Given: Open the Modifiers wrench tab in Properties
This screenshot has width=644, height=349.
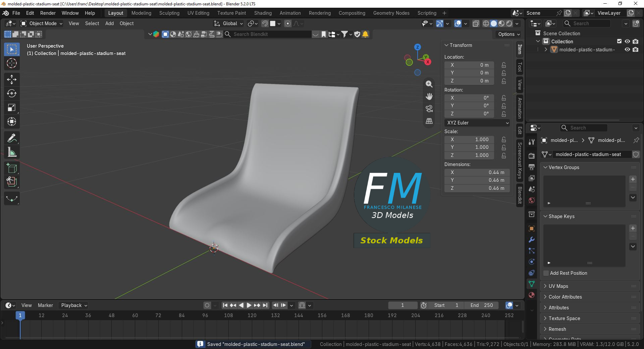Looking at the screenshot, I should 532,240.
